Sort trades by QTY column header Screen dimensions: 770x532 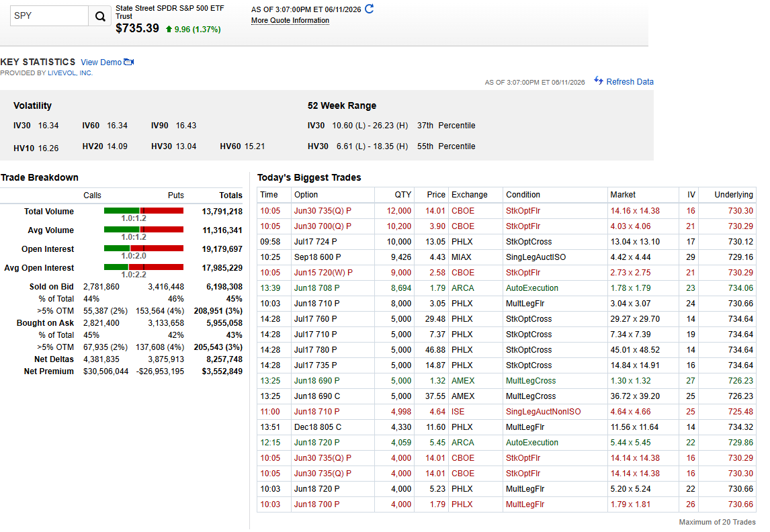coord(402,195)
